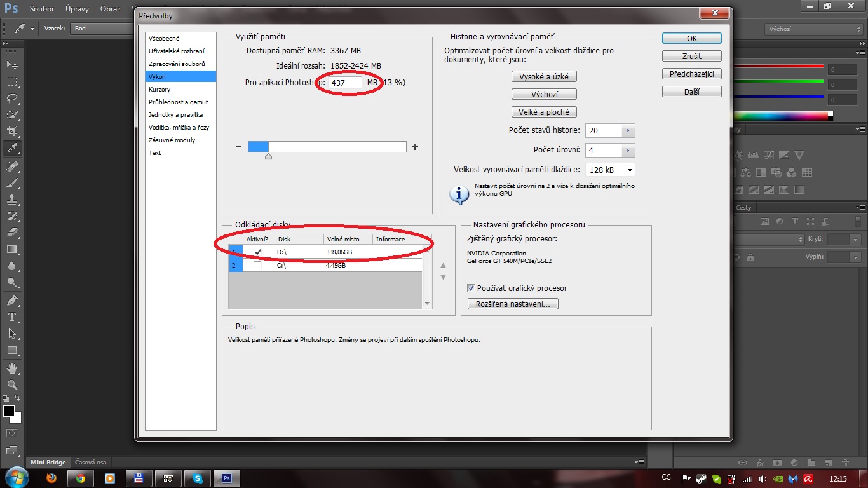
Task: Click the Zrušit button
Action: coord(691,56)
